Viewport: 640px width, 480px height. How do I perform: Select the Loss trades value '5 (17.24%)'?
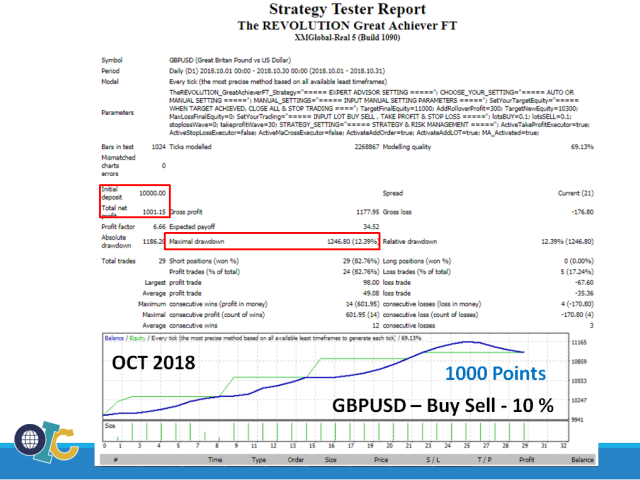click(577, 272)
